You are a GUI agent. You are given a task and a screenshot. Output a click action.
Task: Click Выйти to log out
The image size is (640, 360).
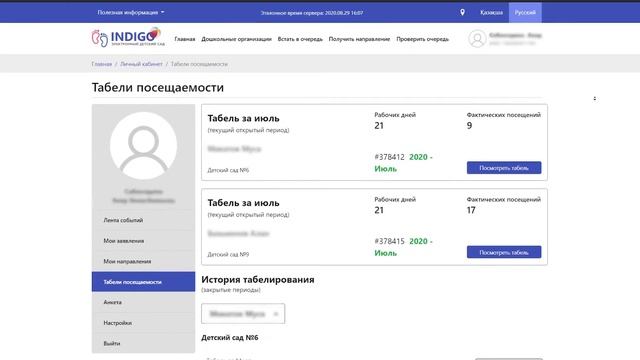(143, 343)
